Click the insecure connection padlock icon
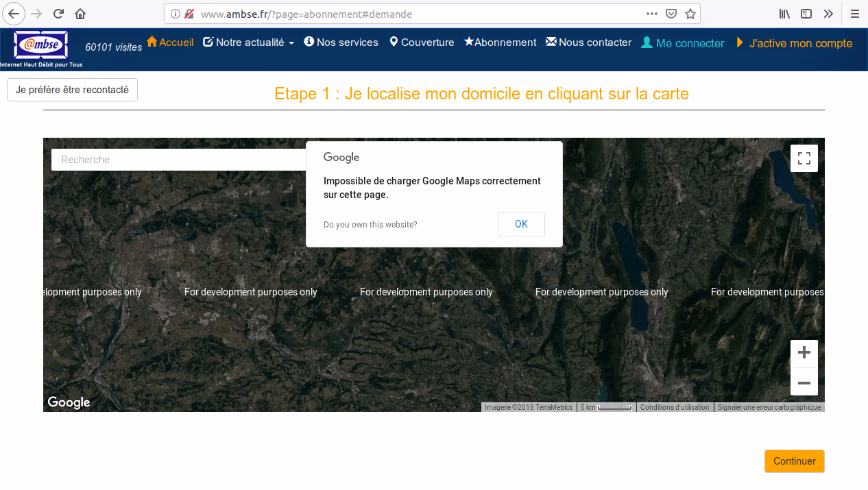This screenshot has width=868, height=490. [189, 14]
